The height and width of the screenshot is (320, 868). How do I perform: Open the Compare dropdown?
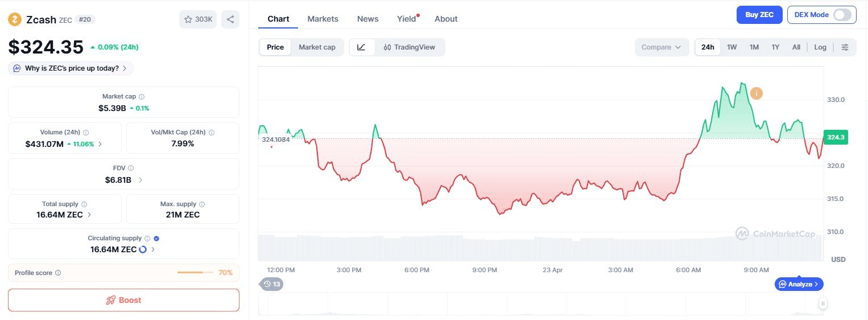(x=661, y=47)
